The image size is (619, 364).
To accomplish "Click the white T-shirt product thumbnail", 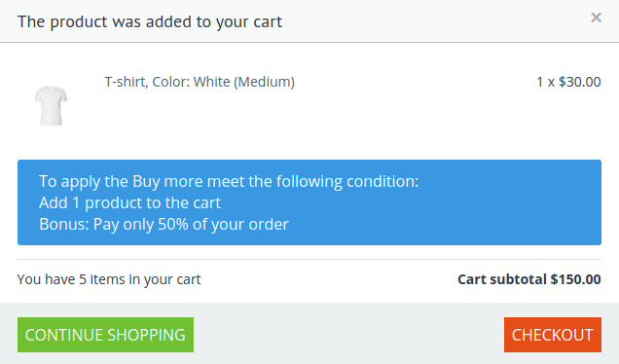I will click(51, 106).
